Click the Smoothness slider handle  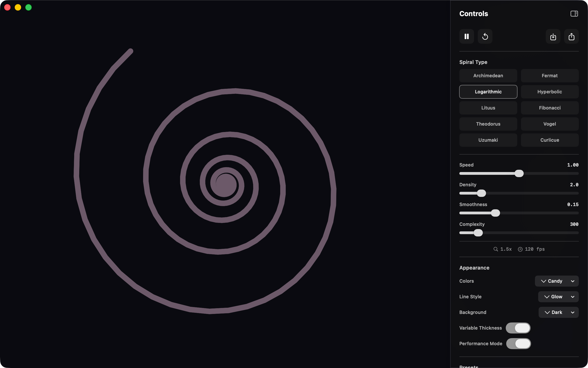coord(495,213)
